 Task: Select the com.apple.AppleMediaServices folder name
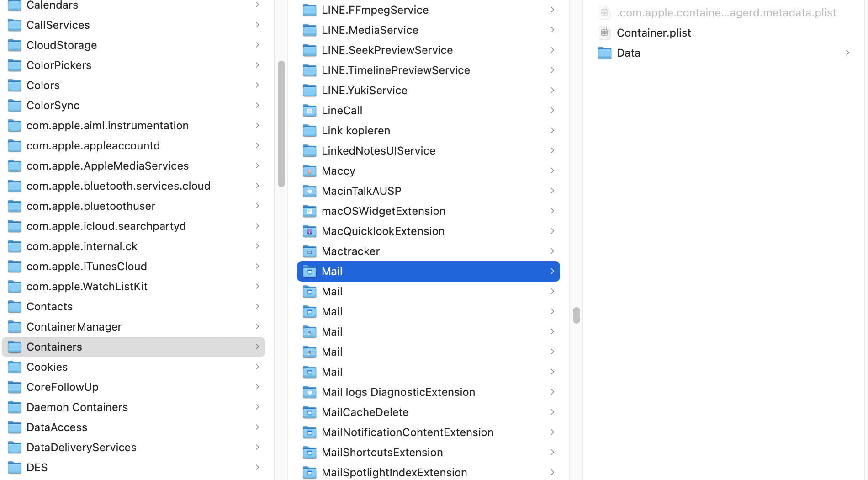tap(108, 166)
